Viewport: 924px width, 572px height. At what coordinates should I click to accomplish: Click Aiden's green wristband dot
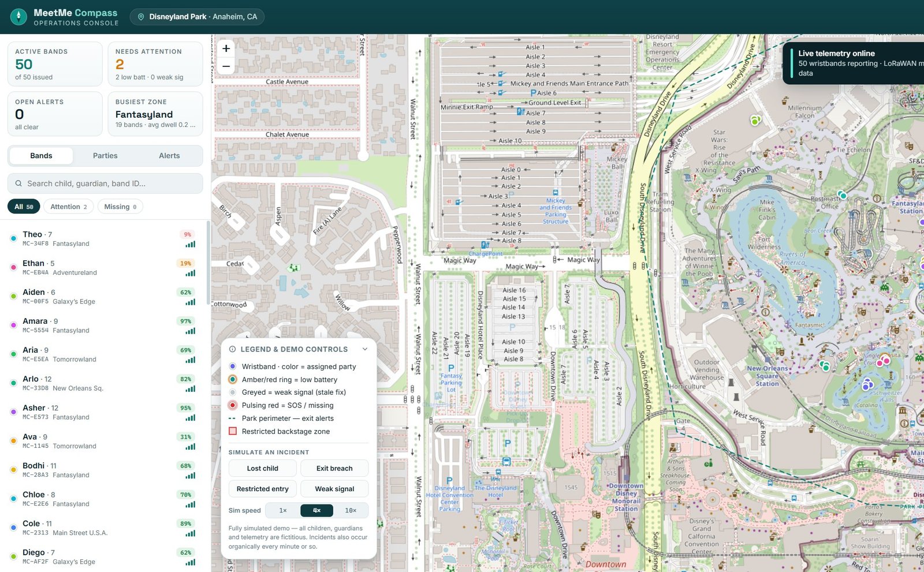pos(13,296)
